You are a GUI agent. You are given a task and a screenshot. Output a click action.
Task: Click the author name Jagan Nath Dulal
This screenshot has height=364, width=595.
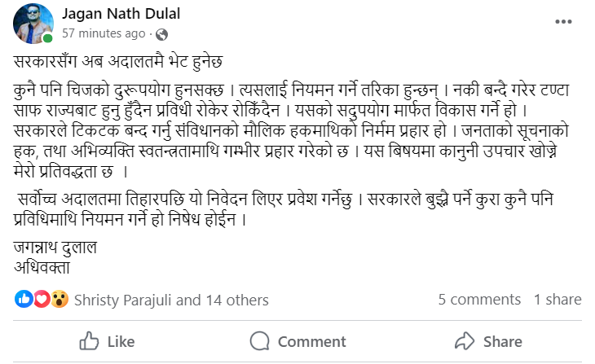pos(117,14)
